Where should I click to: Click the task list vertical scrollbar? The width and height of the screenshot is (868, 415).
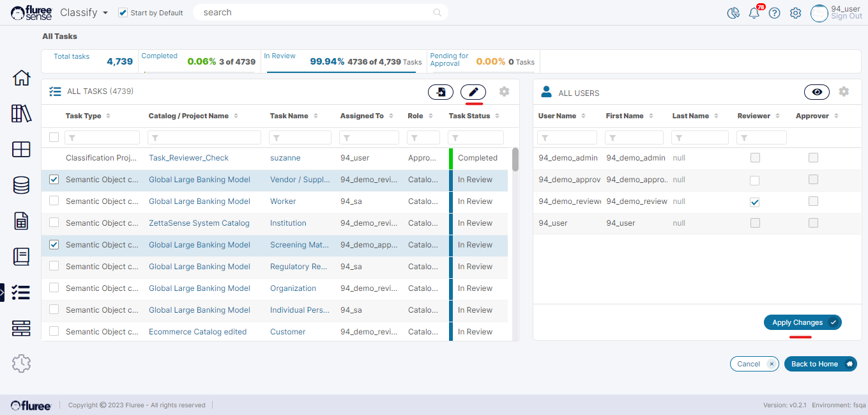pos(515,243)
